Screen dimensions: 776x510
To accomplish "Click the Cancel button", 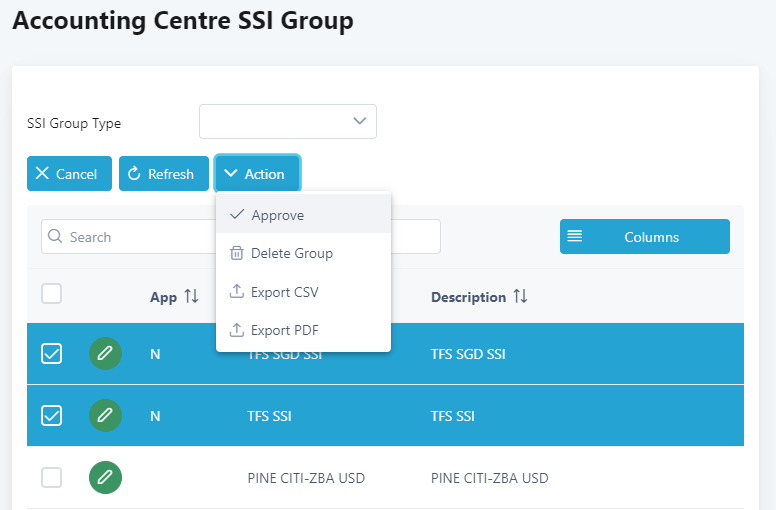I will coord(69,174).
